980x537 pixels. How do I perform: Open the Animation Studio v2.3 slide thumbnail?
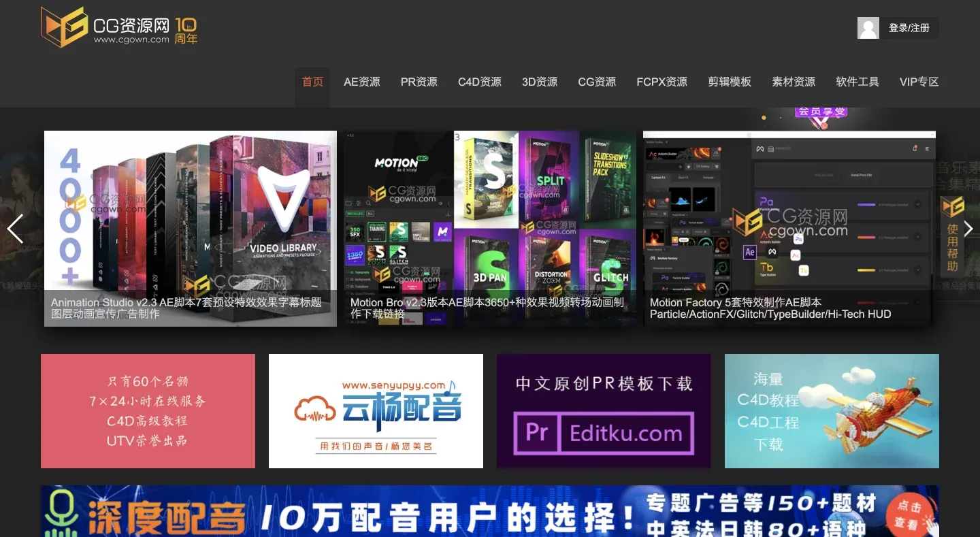[x=191, y=229]
